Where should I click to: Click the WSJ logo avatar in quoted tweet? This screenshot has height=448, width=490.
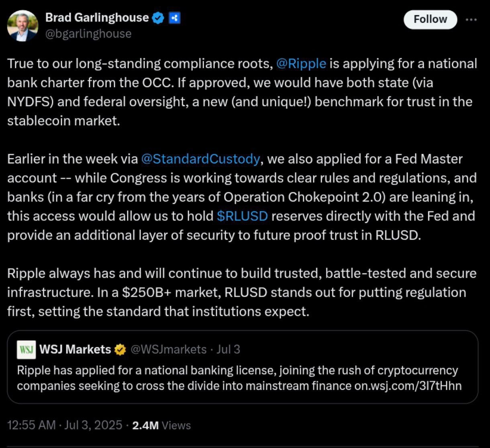27,349
